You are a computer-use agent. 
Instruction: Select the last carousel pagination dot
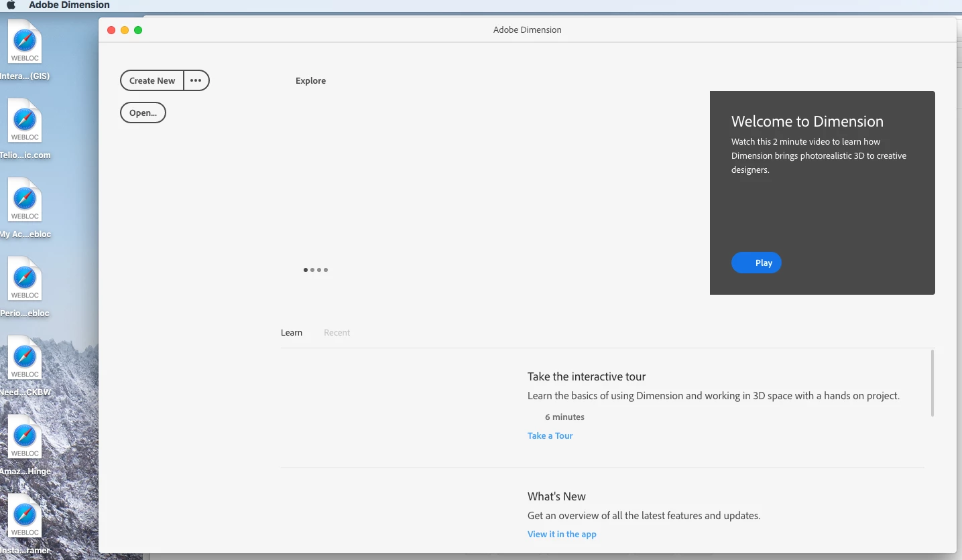[x=326, y=270]
